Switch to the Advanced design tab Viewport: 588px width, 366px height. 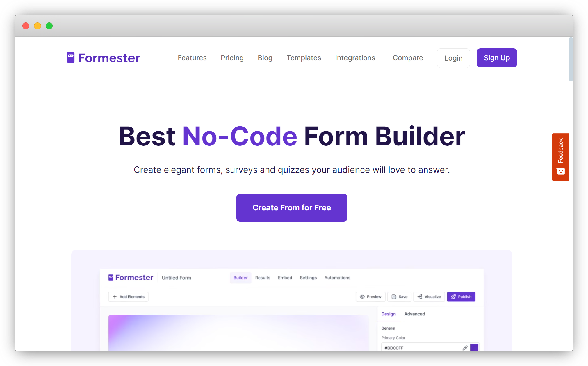(414, 314)
